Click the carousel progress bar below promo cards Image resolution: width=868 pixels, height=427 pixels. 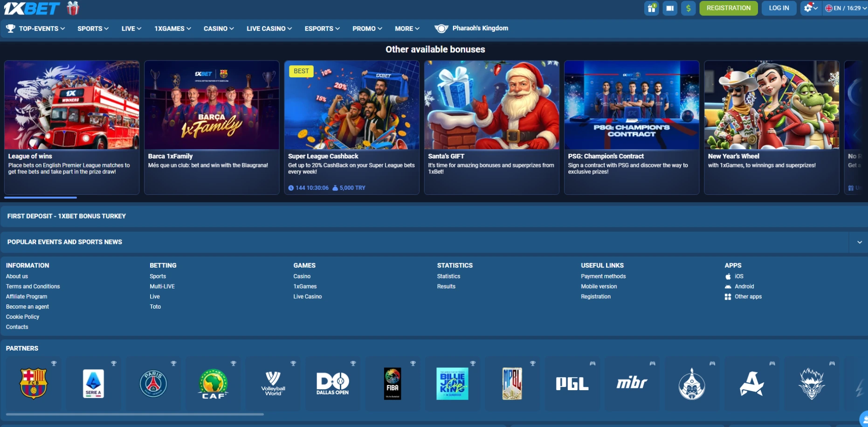coord(40,198)
